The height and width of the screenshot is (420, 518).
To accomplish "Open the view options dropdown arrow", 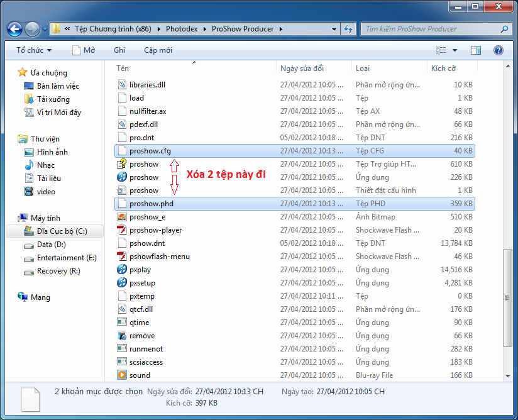I will 455,50.
